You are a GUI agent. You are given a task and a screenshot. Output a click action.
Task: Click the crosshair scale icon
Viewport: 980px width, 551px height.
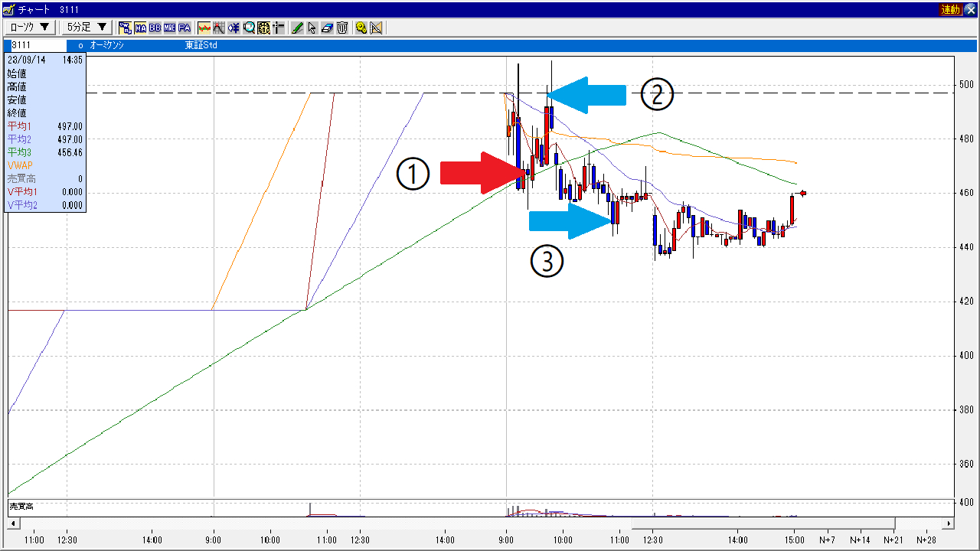(279, 27)
